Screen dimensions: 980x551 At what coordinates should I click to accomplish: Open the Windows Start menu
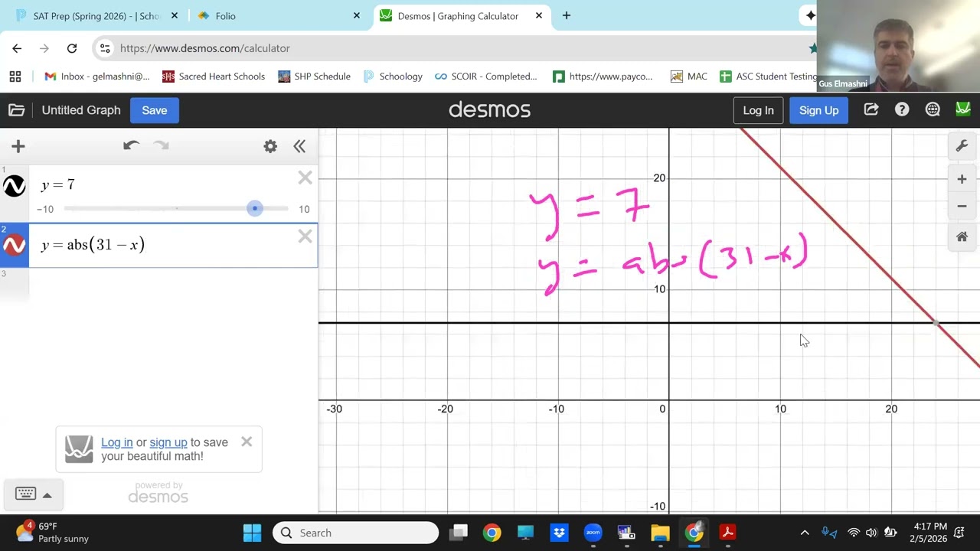(x=252, y=533)
